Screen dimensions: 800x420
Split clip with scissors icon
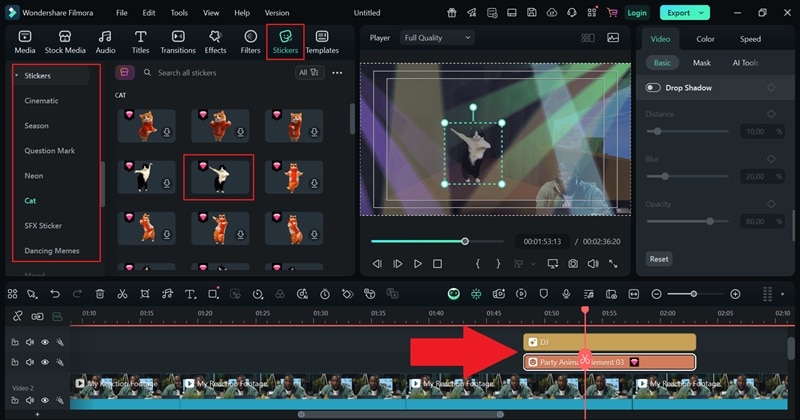[122, 293]
